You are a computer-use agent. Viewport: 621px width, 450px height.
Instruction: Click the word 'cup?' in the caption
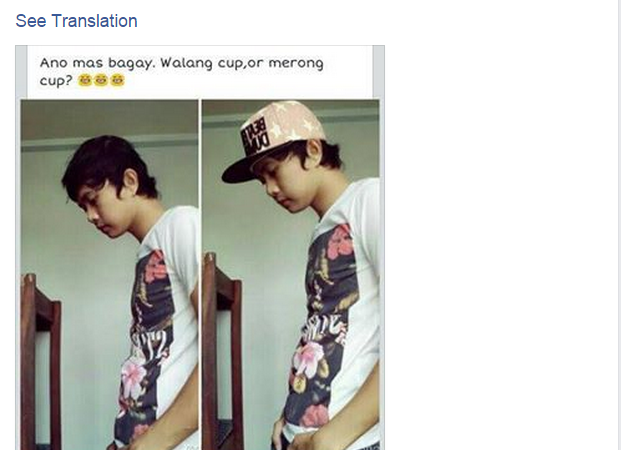pyautogui.click(x=56, y=81)
